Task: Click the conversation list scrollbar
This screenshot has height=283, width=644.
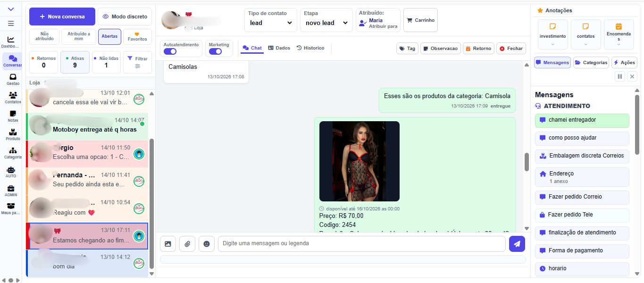Action: click(151, 203)
